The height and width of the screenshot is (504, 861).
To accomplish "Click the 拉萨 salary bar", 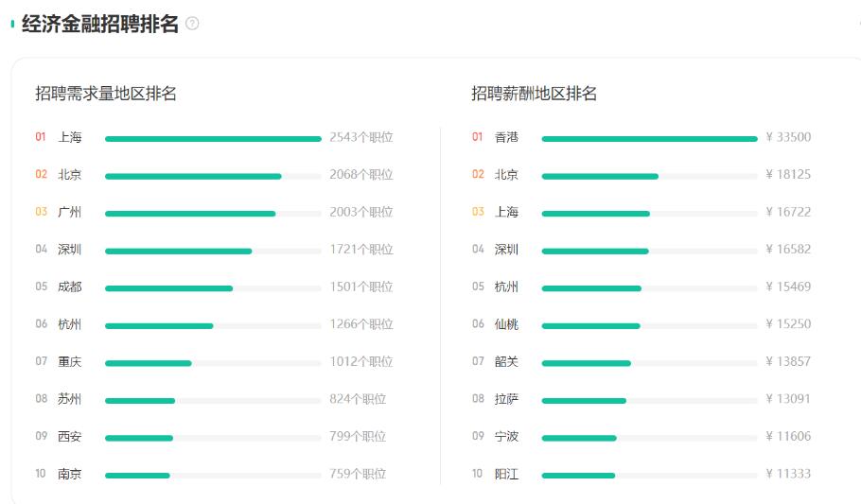I will point(584,401).
